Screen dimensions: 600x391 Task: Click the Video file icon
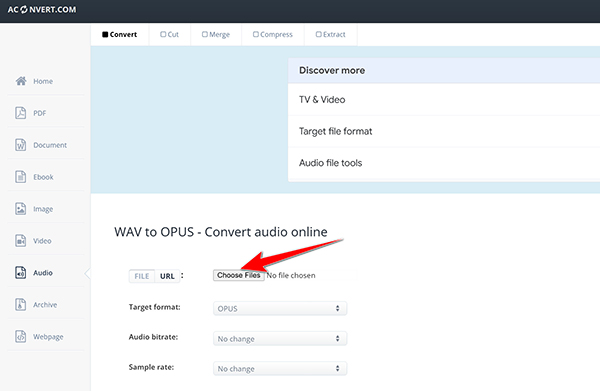(x=21, y=241)
